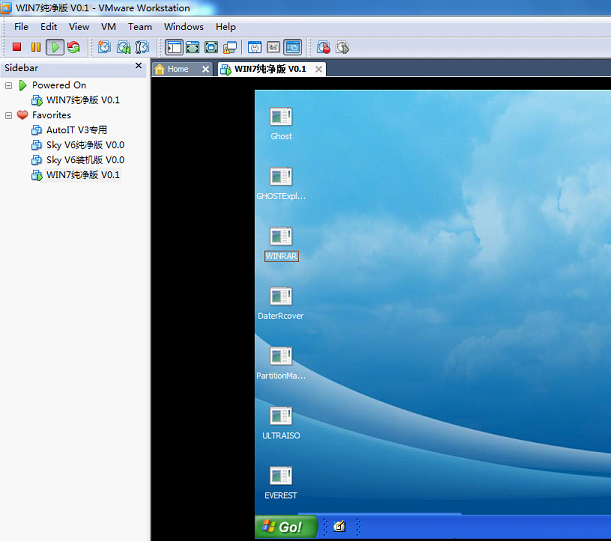611x542 pixels.
Task: Open the Help menu
Action: [x=226, y=26]
